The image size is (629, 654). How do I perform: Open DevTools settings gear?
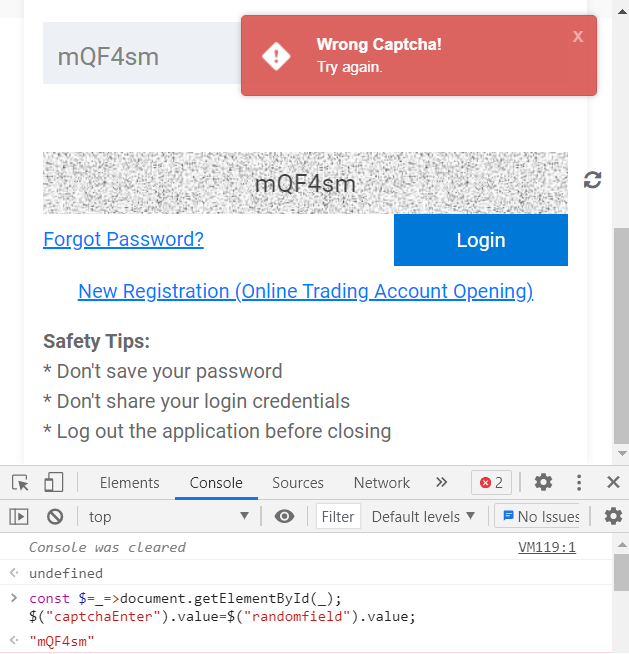[543, 483]
